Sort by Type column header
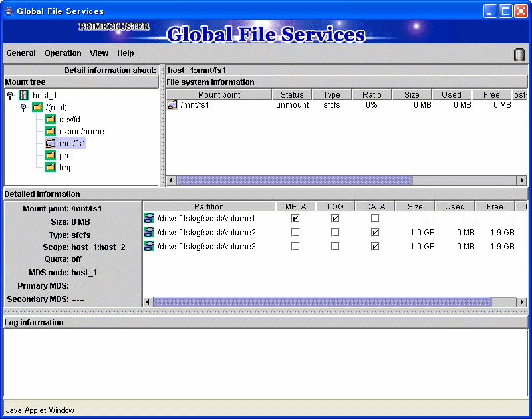This screenshot has height=419, width=532. tap(331, 94)
